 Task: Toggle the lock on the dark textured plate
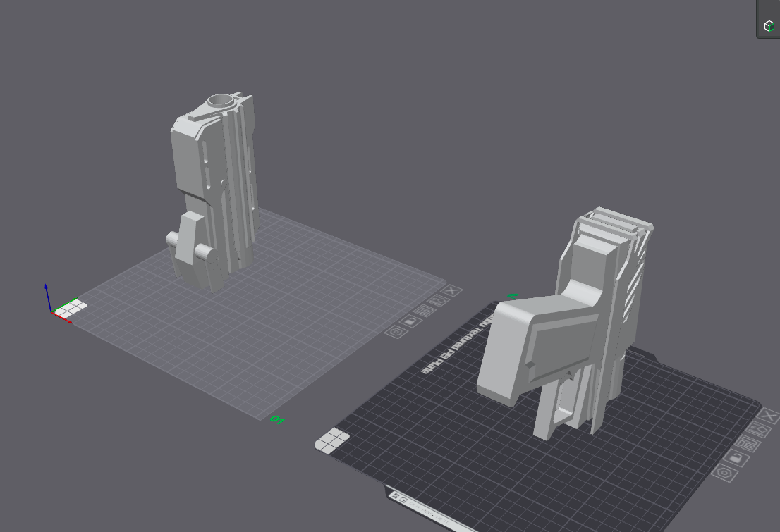[x=736, y=457]
